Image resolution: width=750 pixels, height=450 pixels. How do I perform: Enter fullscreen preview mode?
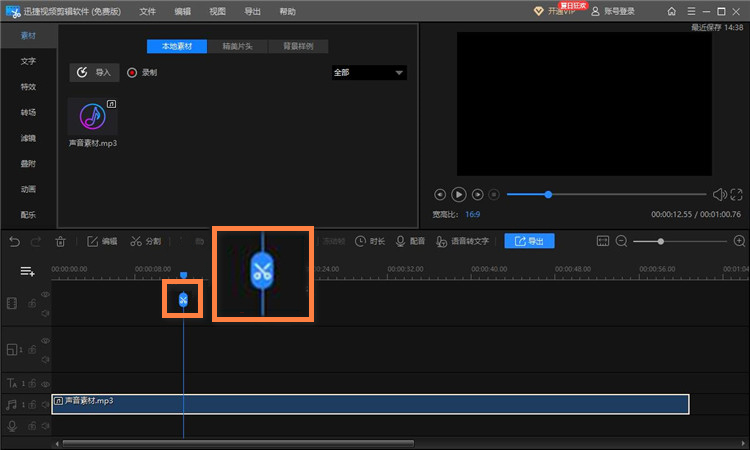(x=737, y=194)
